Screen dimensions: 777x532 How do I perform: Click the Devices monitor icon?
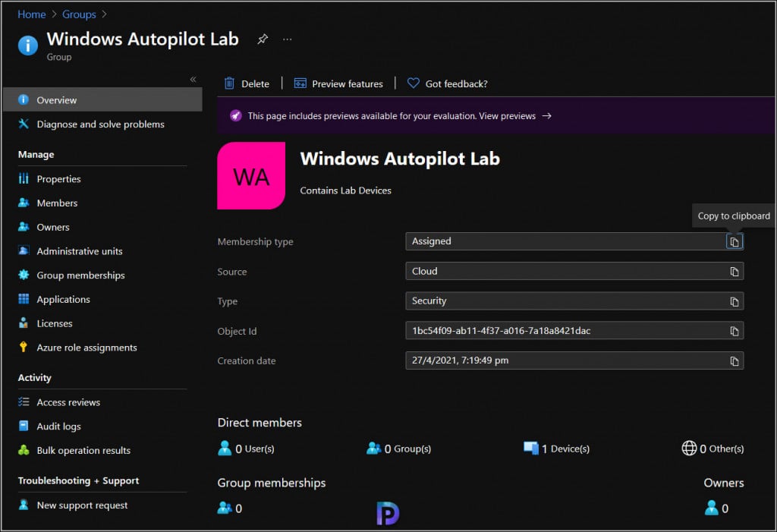tap(530, 448)
